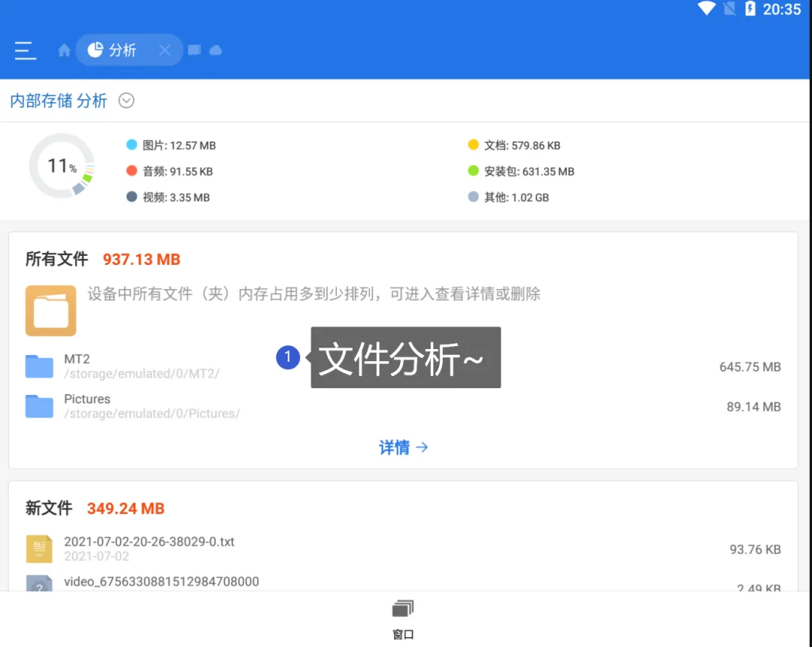The width and height of the screenshot is (812, 647).
Task: Open the video_675633 file entry
Action: [162, 582]
